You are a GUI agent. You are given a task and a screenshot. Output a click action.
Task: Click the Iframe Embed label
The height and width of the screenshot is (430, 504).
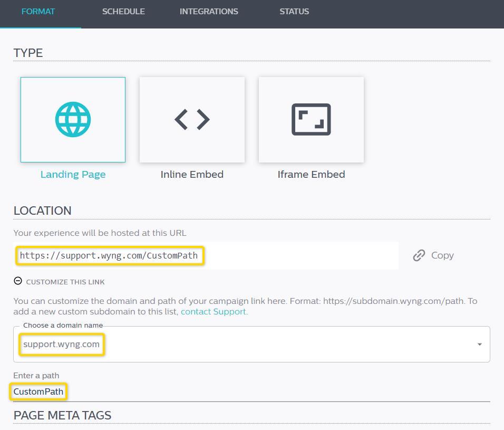point(311,174)
